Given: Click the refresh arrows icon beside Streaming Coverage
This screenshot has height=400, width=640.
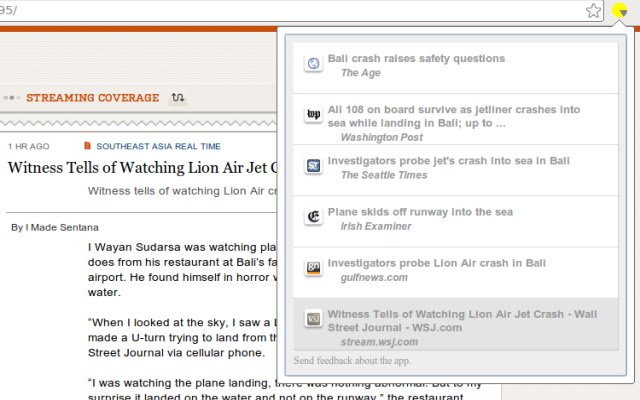Looking at the screenshot, I should 178,98.
